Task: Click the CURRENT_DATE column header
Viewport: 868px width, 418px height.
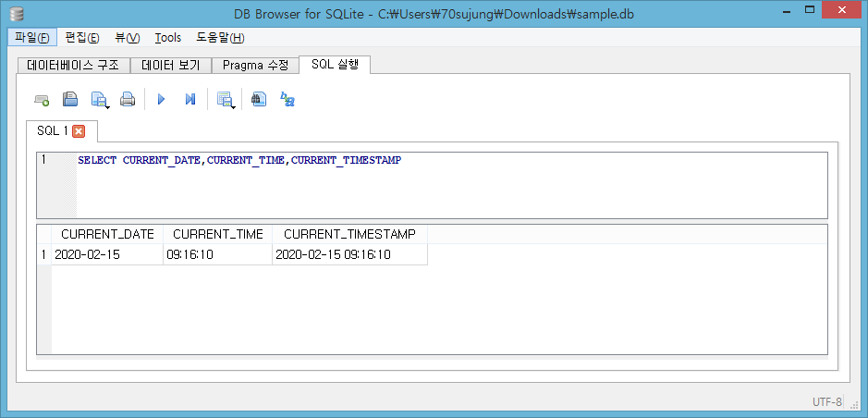Action: pyautogui.click(x=107, y=234)
